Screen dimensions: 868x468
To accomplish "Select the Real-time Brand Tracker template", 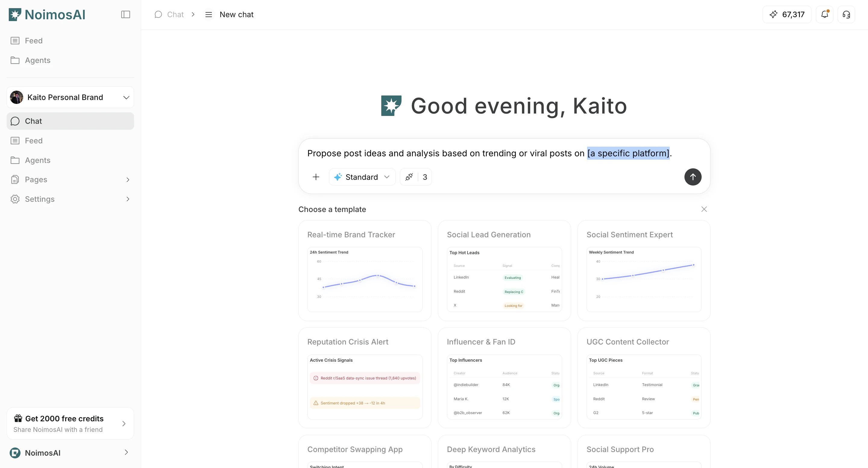I will (x=365, y=270).
